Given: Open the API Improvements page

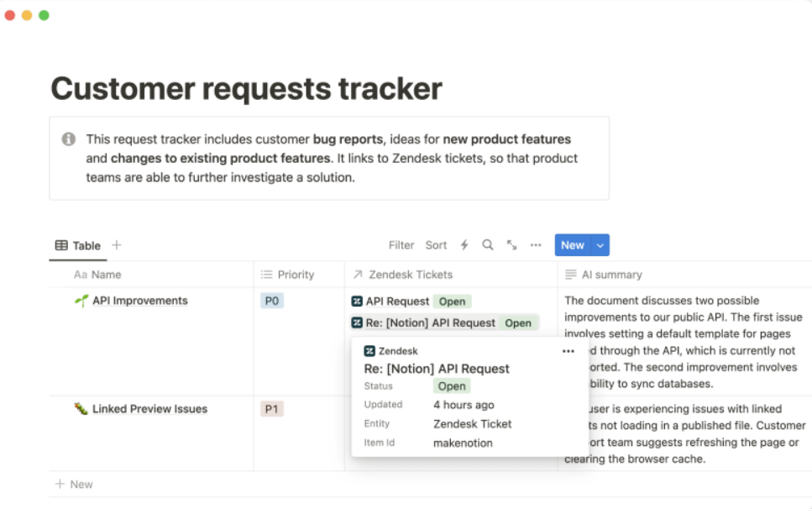Looking at the screenshot, I should point(140,301).
